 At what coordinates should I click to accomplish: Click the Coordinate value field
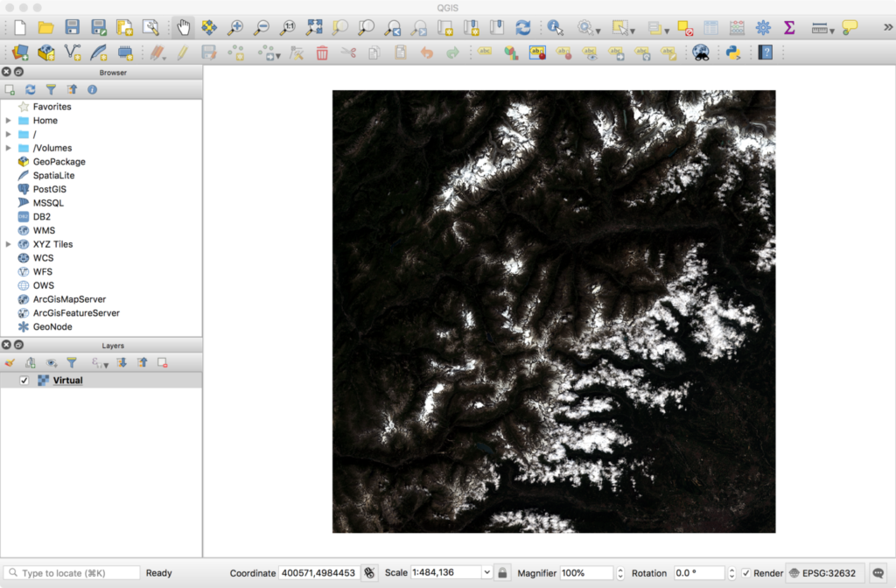(x=318, y=573)
